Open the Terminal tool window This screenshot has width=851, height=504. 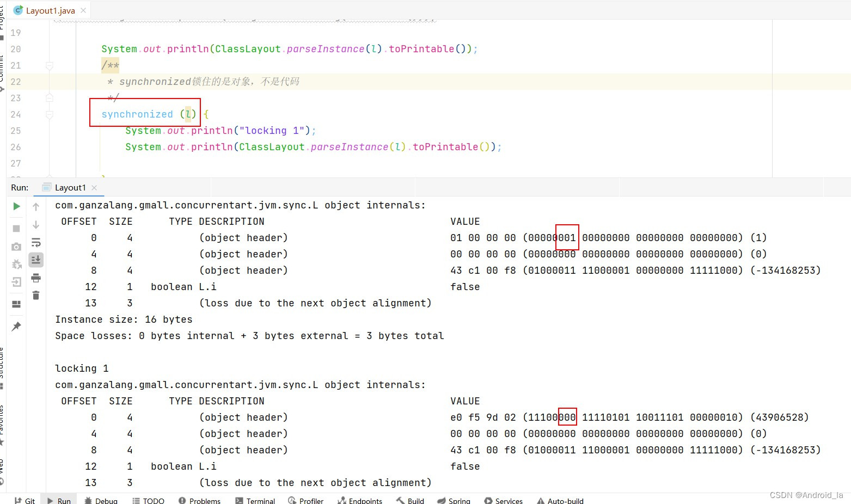tap(255, 500)
